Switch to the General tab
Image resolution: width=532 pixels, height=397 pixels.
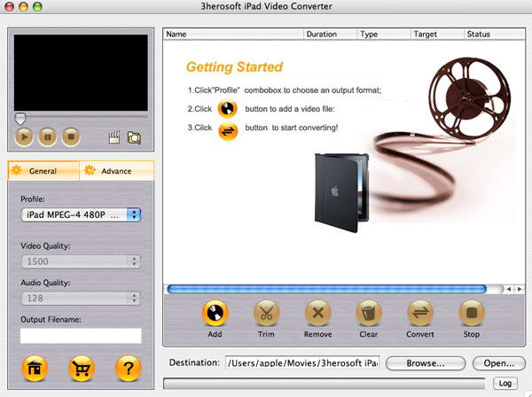click(x=43, y=170)
